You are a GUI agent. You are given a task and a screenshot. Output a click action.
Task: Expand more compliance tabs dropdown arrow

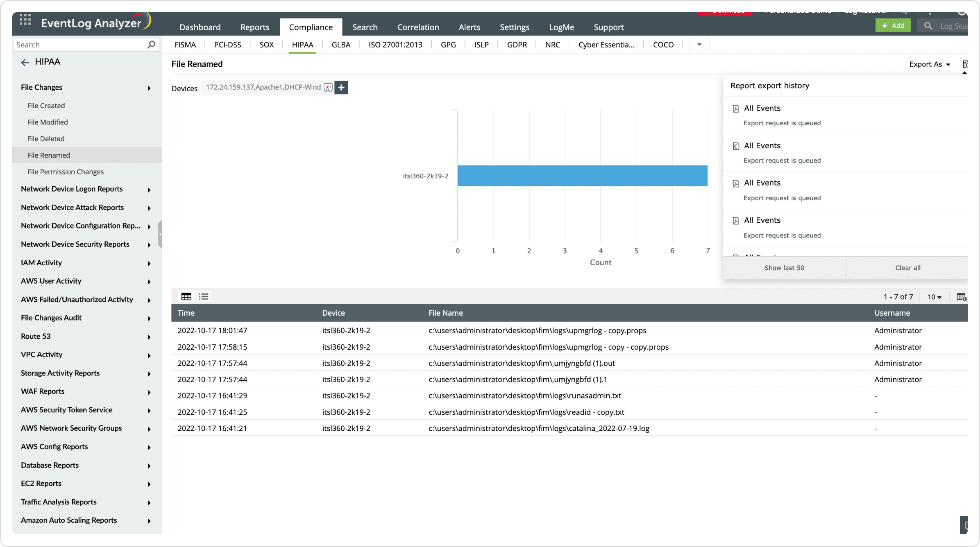pos(699,45)
